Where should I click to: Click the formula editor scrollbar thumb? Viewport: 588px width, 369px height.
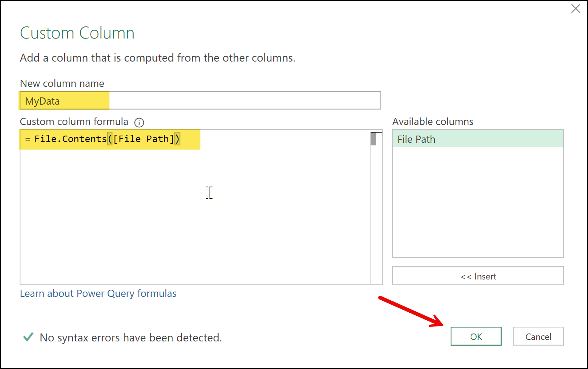[373, 139]
